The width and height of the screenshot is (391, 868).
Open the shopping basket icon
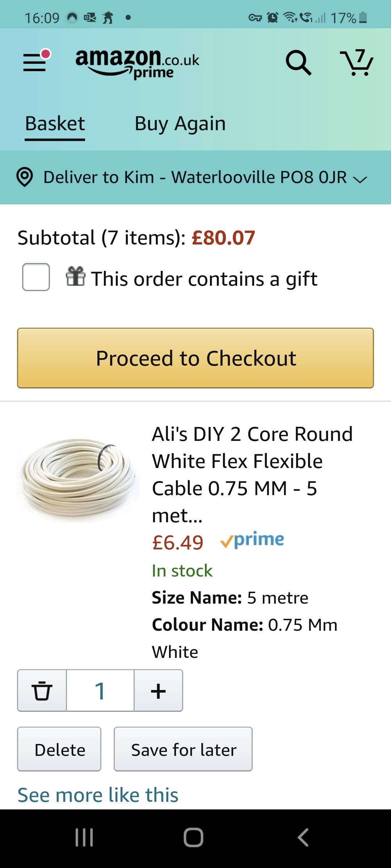coord(357,63)
